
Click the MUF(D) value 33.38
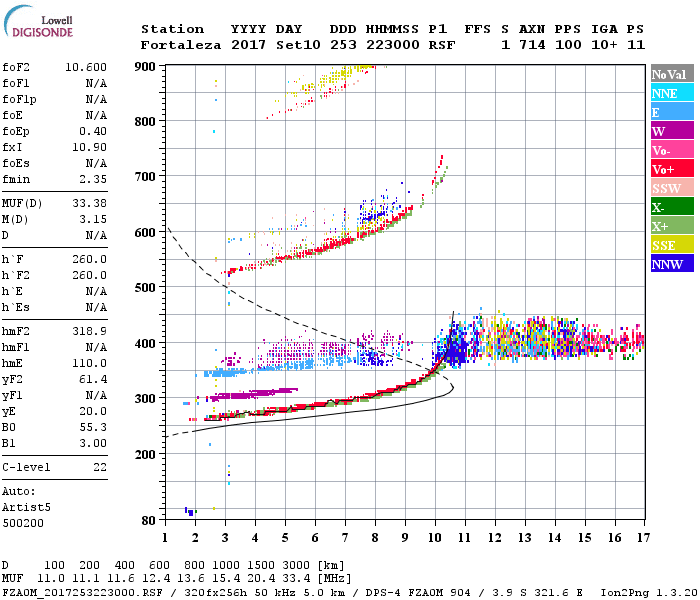tap(89, 204)
